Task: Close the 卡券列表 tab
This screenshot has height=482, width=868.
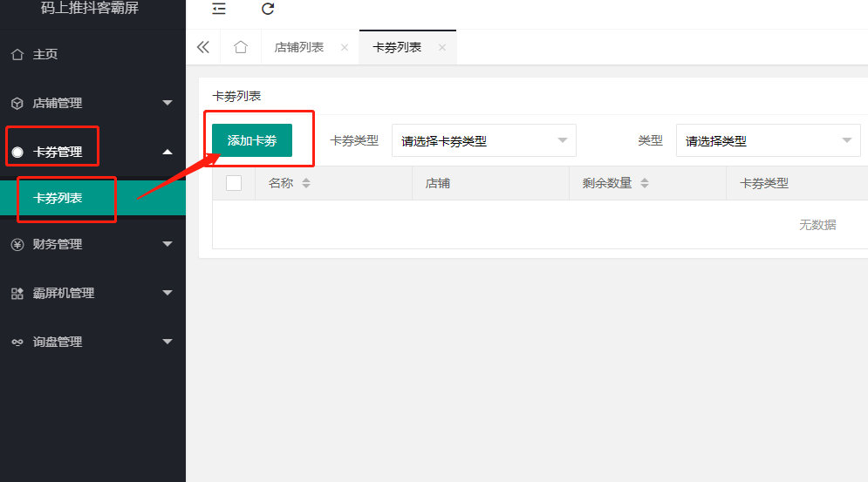Action: (441, 48)
